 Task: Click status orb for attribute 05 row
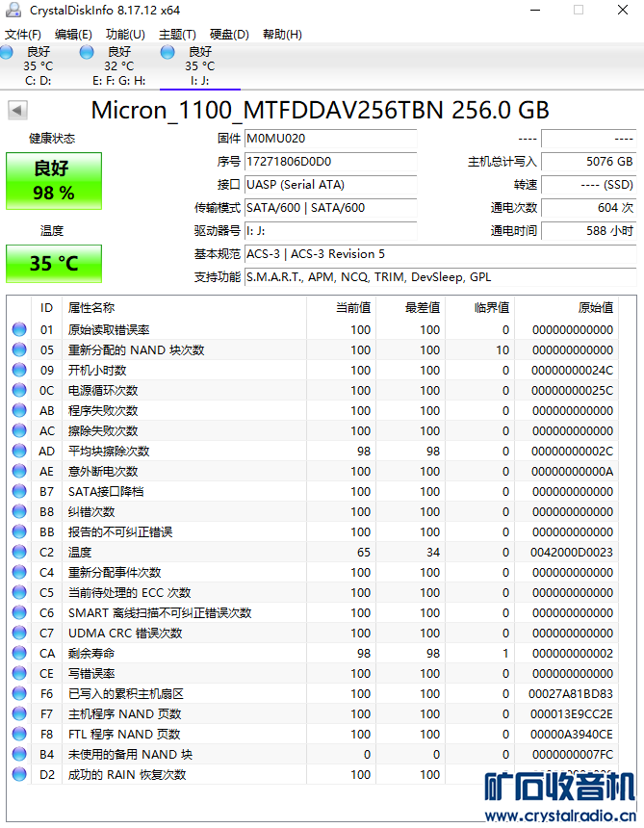click(19, 349)
